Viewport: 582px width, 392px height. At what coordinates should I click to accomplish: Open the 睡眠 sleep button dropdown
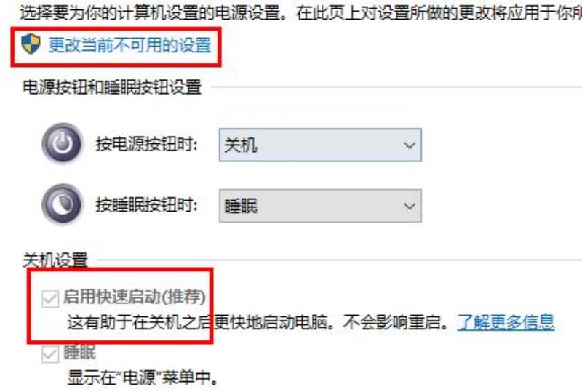(x=320, y=206)
